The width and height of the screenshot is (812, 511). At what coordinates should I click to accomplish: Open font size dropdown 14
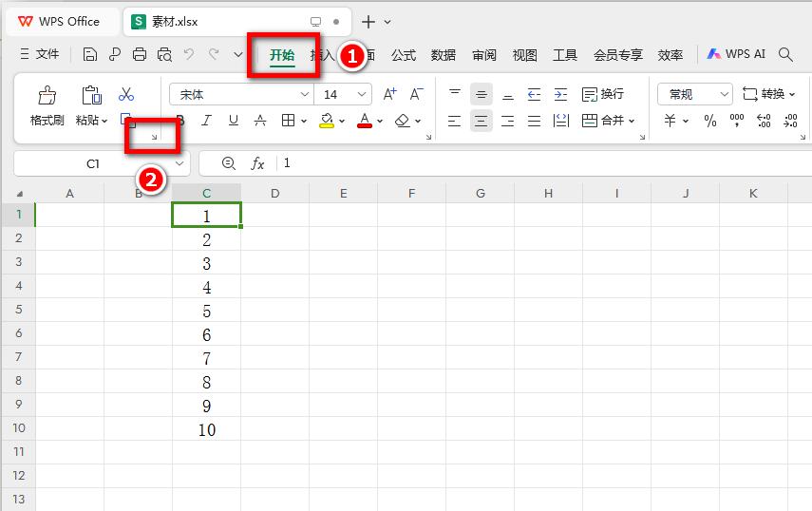[362, 94]
